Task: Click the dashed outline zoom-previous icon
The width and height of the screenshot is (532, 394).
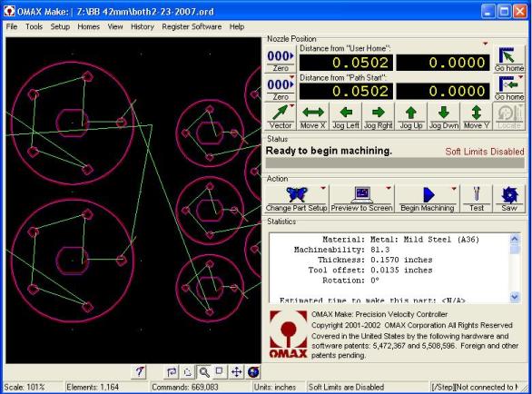Action: tap(188, 372)
